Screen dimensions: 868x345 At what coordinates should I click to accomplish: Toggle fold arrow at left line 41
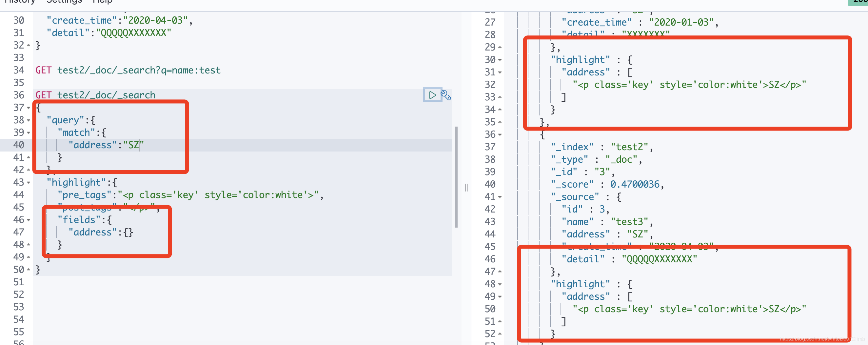[x=29, y=158]
